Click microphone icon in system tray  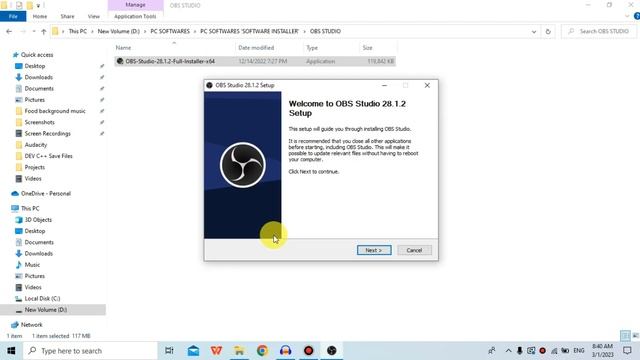[520, 351]
